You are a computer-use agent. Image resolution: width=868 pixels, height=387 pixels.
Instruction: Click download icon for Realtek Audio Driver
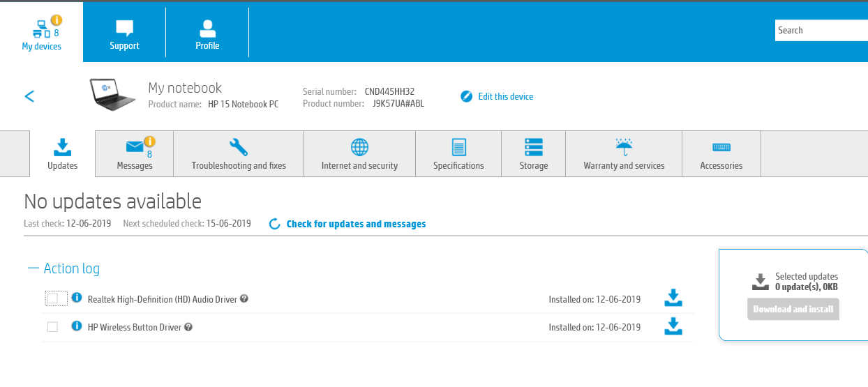click(x=673, y=298)
